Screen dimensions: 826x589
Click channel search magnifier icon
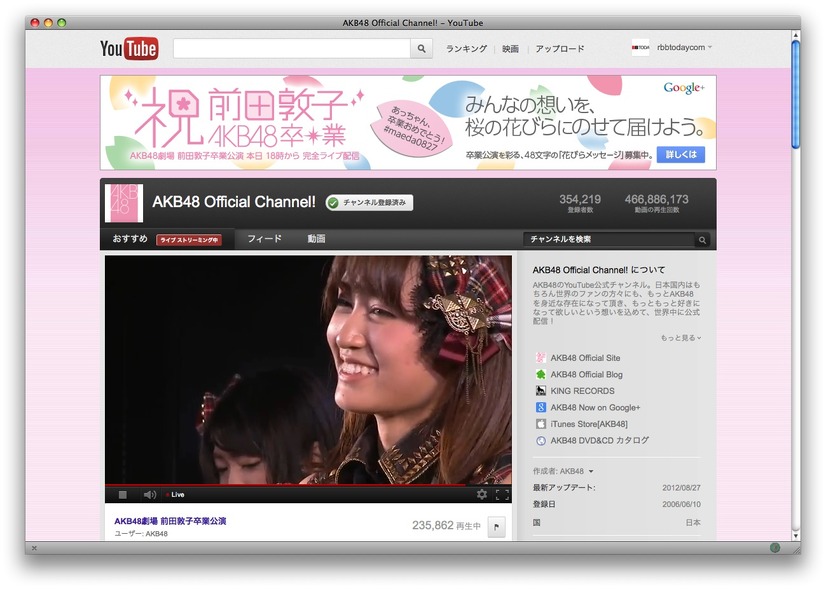(x=702, y=240)
